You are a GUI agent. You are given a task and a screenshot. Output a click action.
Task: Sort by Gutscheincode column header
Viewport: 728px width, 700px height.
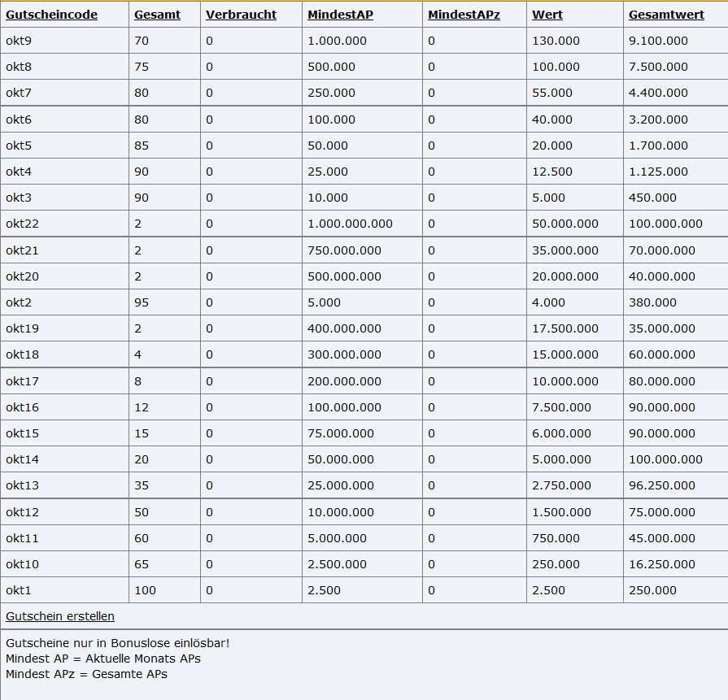(x=51, y=15)
